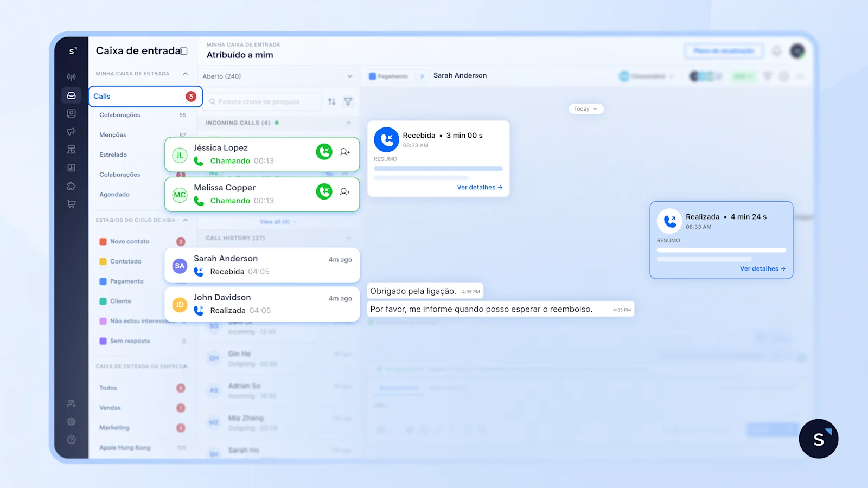The image size is (868, 488).
Task: Collapse Estágios do Ciclo de Vida section
Action: (x=186, y=220)
